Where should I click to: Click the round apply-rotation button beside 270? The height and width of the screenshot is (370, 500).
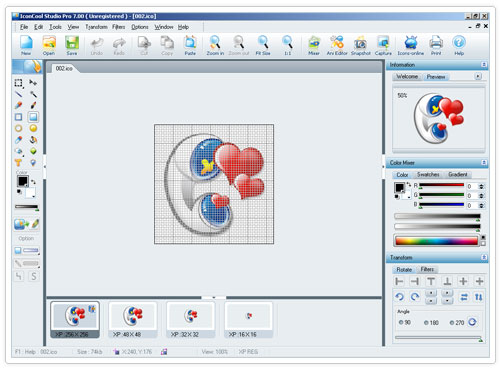coord(472,322)
